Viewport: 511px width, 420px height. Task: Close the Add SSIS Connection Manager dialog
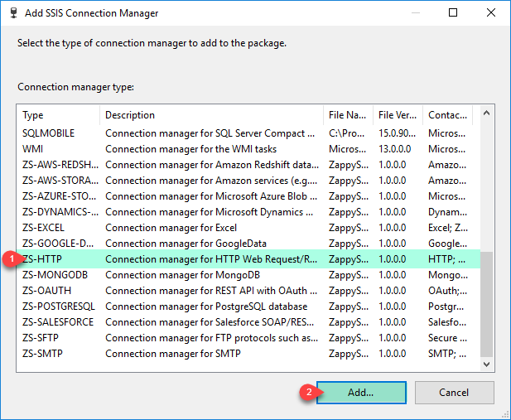tap(491, 12)
